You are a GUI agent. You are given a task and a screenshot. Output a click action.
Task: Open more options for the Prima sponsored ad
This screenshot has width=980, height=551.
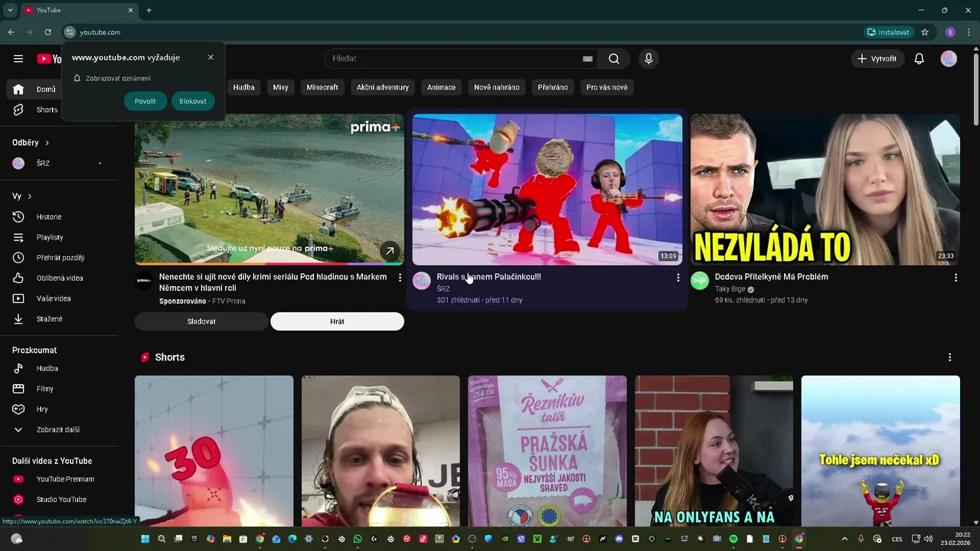[x=400, y=278]
